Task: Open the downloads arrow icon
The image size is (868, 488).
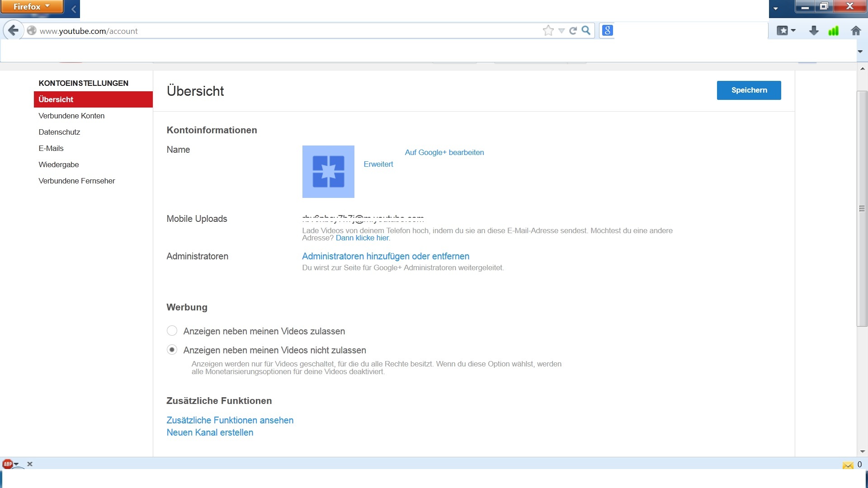Action: point(814,31)
